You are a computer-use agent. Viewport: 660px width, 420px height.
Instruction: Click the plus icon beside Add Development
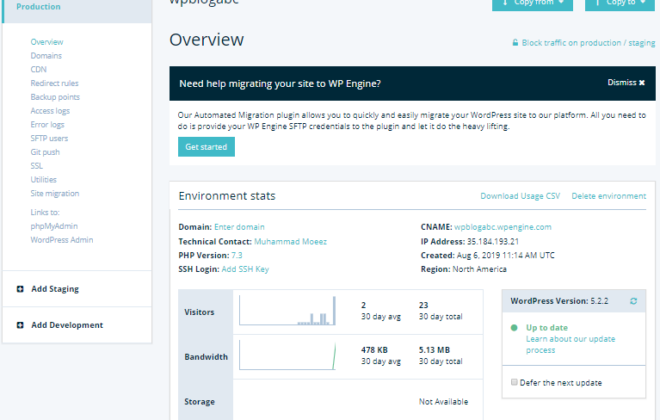coord(20,325)
